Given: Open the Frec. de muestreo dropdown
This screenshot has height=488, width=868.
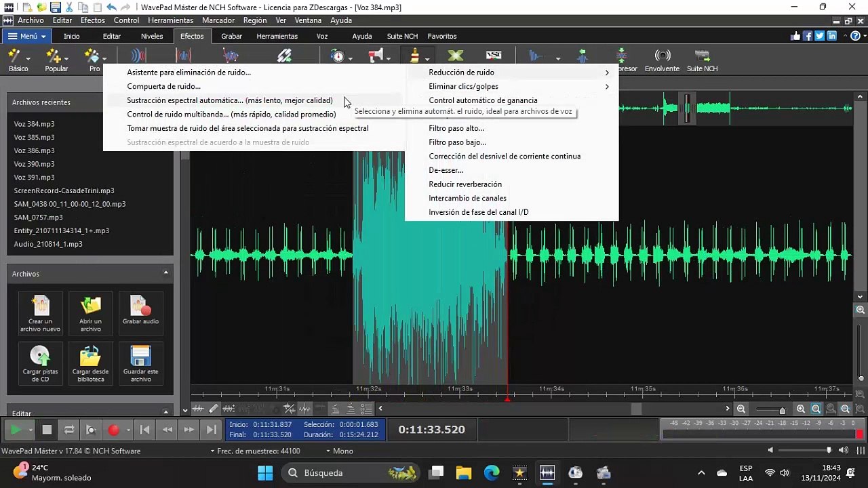Looking at the screenshot, I should point(255,451).
